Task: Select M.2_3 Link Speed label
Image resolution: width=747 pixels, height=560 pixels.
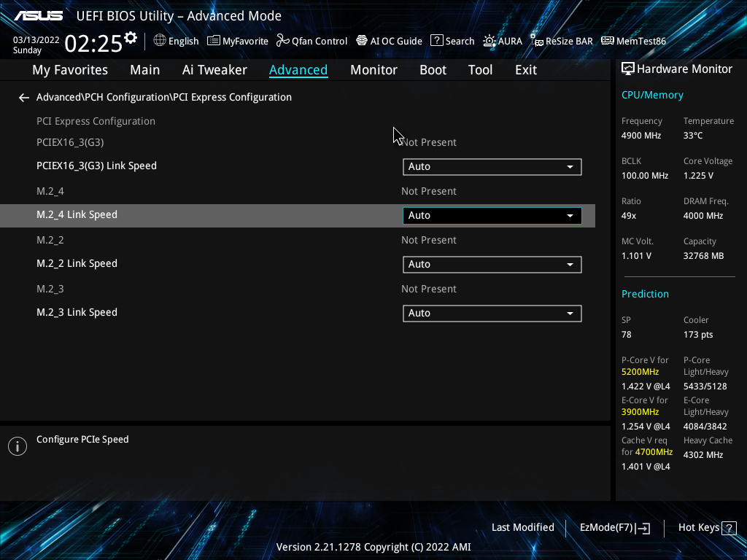Action: 77,312
